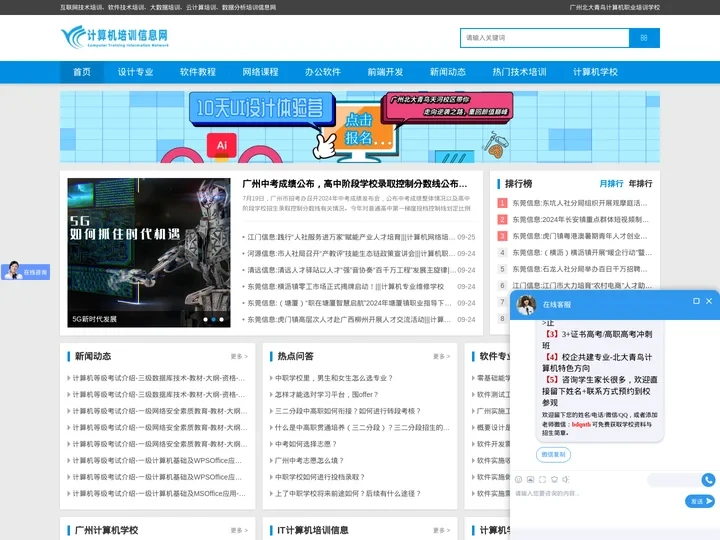The height and width of the screenshot is (540, 720).
Task: Open news 江门信息:践行"人社服务进万家"
Action: click(351, 237)
